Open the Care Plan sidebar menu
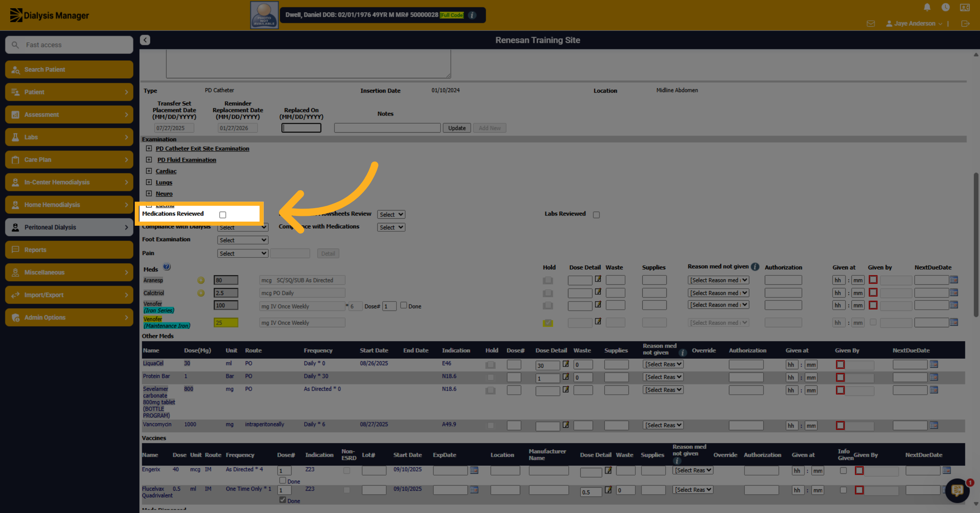Screen dimensions: 980x513 (69, 160)
